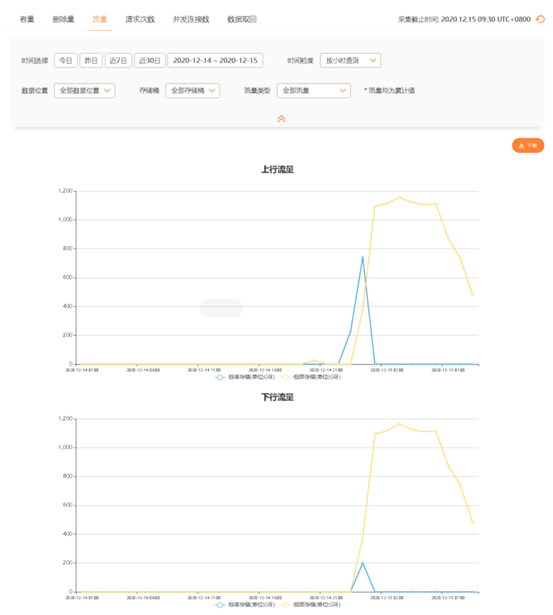
Task: Switch to the 容量 tab
Action: (x=27, y=19)
